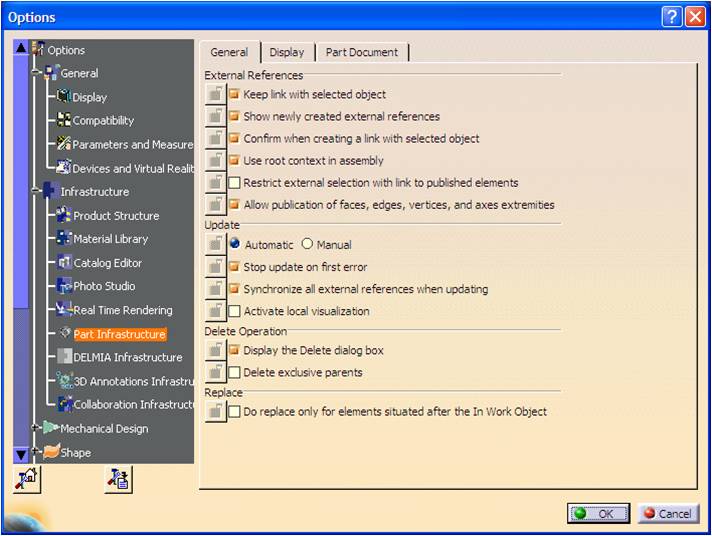The height and width of the screenshot is (536, 712).
Task: Select Compatibility label in the tree
Action: (103, 120)
